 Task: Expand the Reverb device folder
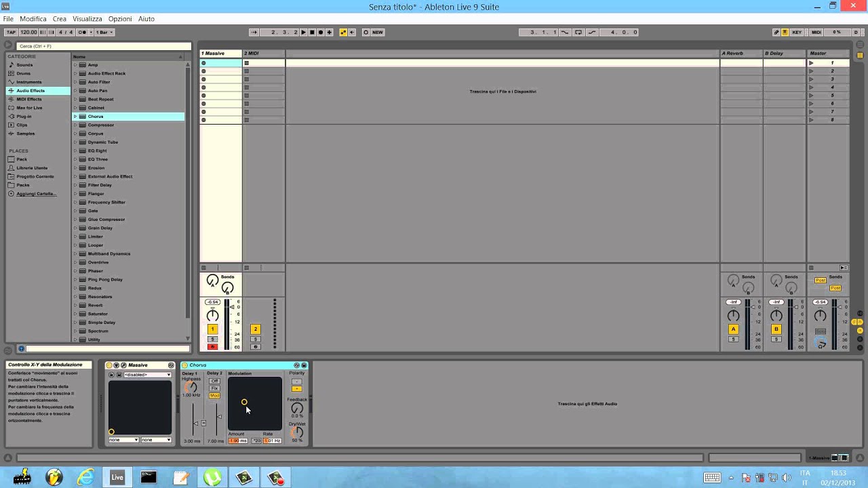tap(75, 305)
